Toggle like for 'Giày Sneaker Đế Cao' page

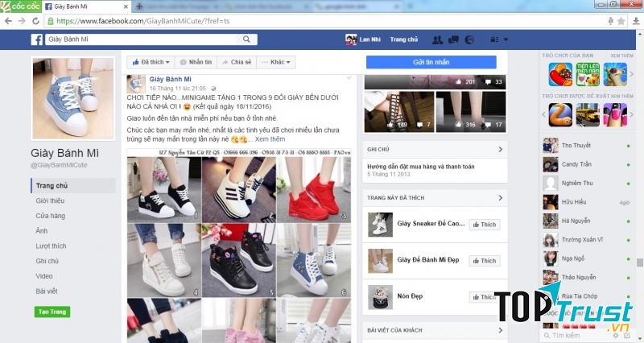coord(484,225)
